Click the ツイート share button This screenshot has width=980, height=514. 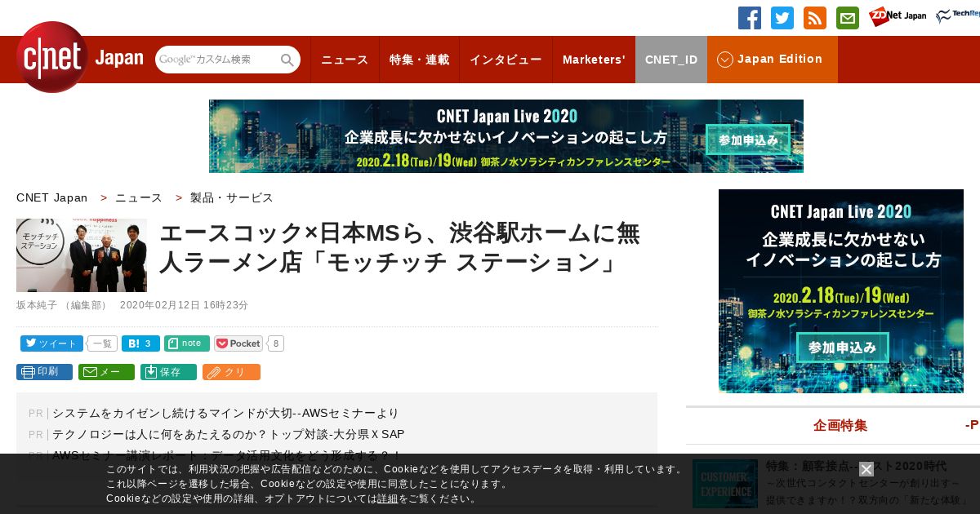click(x=51, y=343)
